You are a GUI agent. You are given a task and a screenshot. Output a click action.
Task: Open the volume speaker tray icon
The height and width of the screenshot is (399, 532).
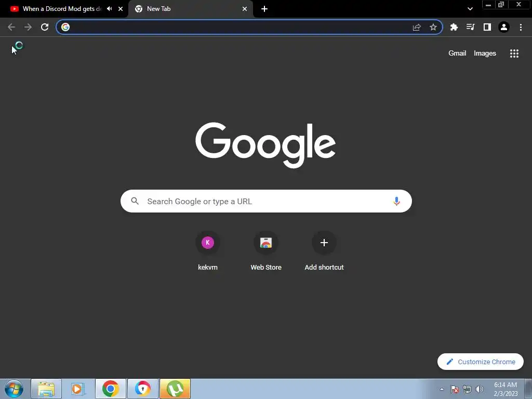coord(480,389)
